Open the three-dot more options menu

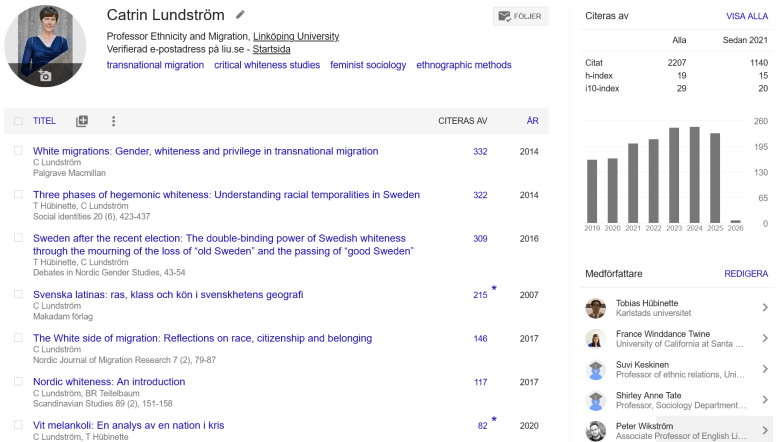click(x=113, y=121)
